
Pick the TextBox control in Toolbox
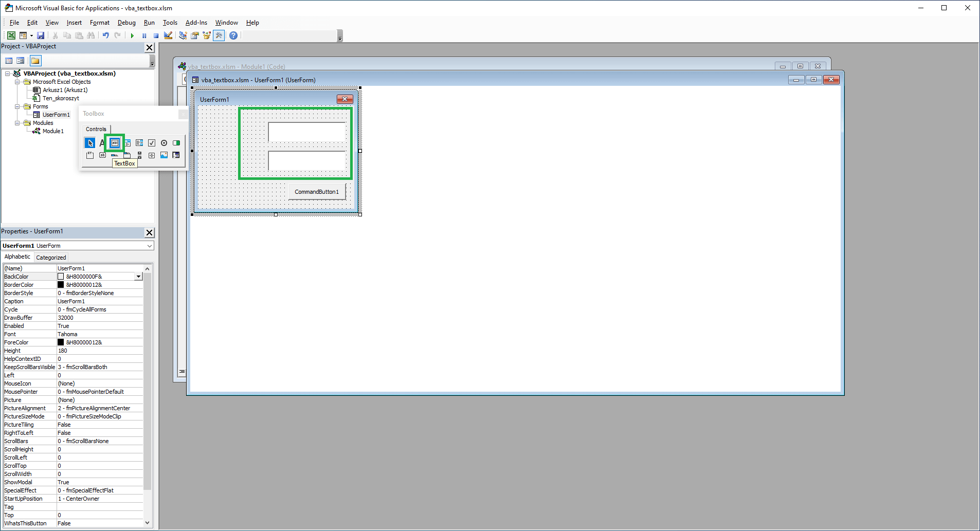tap(115, 143)
